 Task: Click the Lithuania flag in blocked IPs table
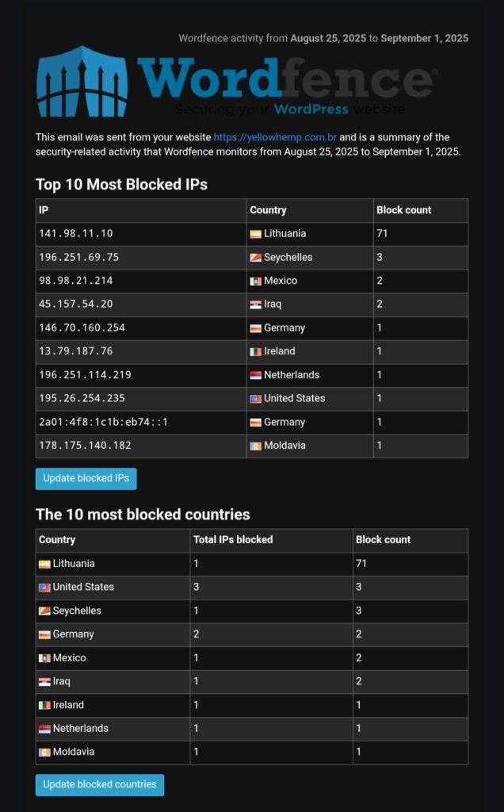point(256,234)
